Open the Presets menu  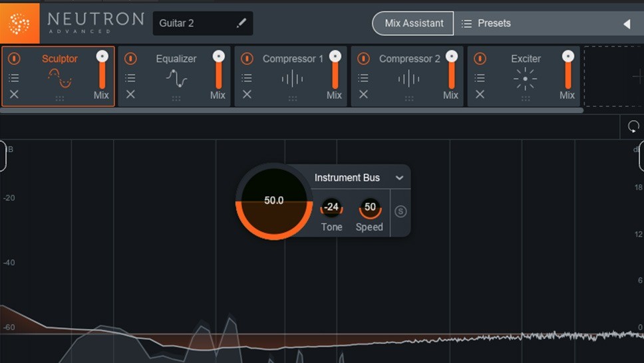486,23
